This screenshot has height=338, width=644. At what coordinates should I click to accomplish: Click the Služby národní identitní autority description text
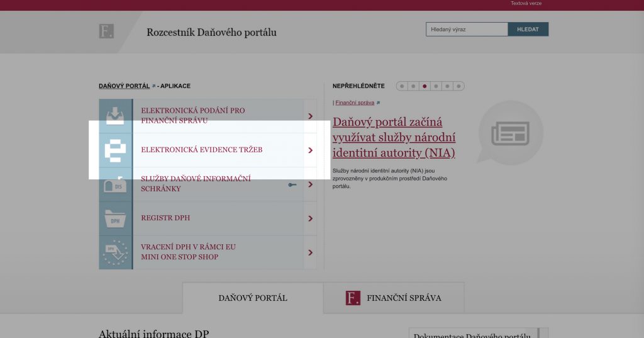(x=390, y=179)
